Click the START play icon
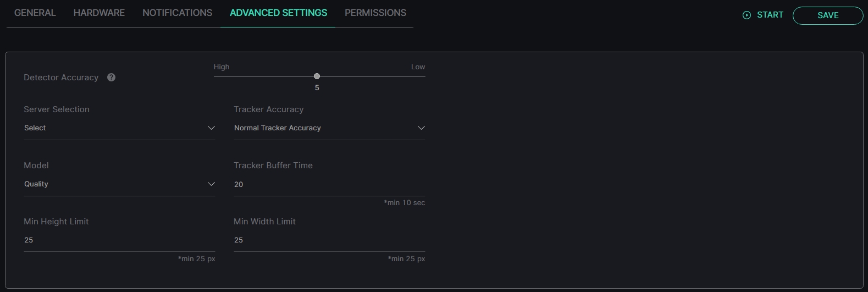Screen dimensions: 868x292 coord(747,15)
